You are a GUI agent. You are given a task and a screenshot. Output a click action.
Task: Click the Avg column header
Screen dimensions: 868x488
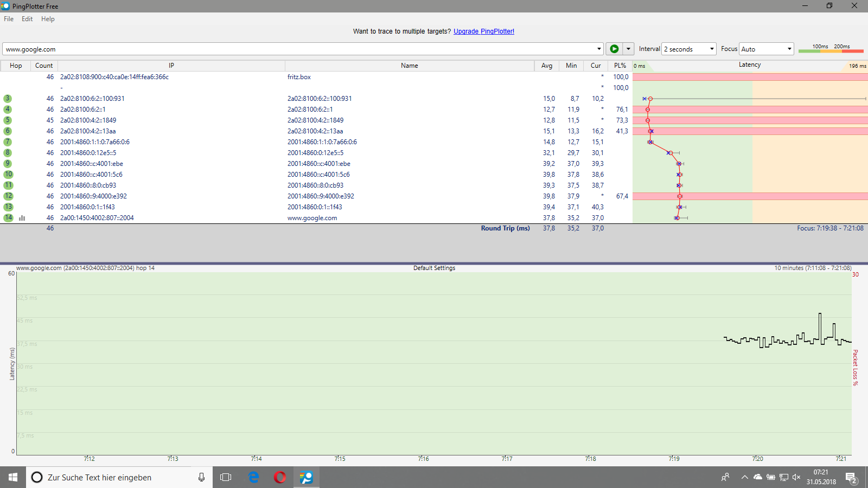pos(547,66)
